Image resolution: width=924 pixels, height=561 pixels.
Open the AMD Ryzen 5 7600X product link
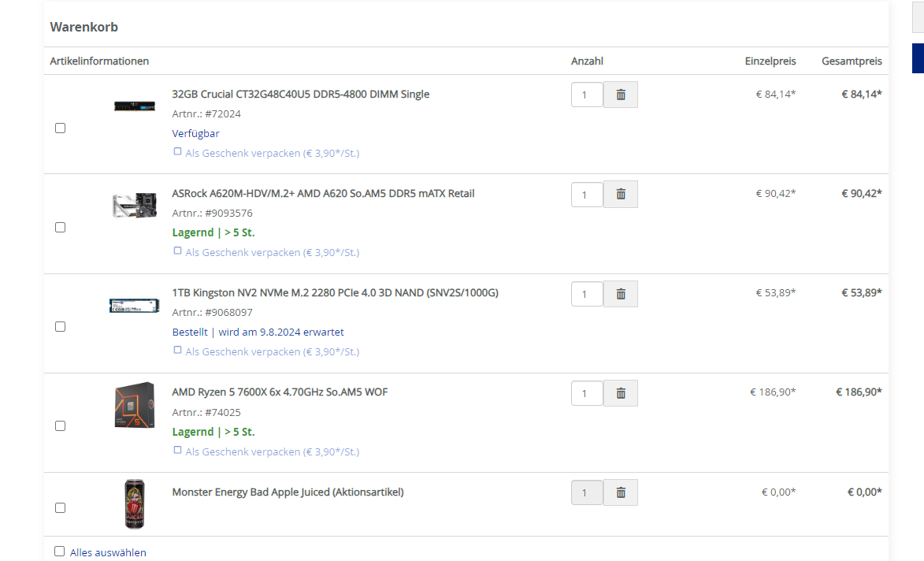click(280, 392)
